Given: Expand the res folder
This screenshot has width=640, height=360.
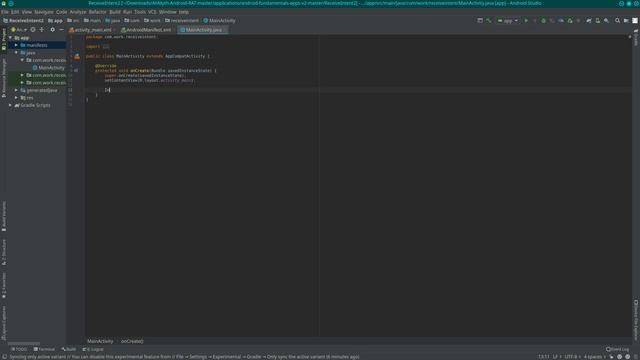Looking at the screenshot, I should [16, 98].
